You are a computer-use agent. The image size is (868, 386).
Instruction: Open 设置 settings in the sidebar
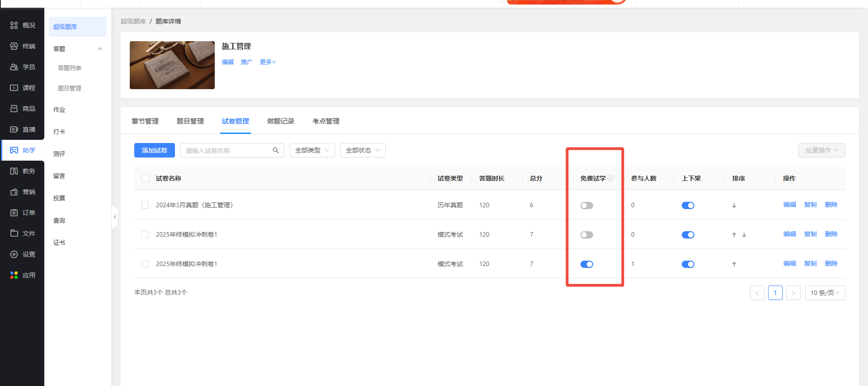point(23,254)
